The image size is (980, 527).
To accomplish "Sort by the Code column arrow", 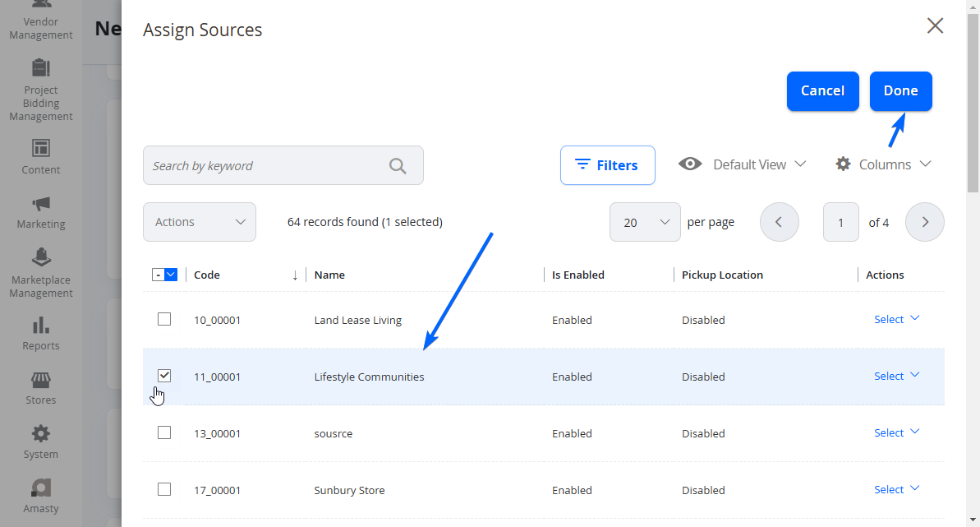I will click(x=295, y=275).
